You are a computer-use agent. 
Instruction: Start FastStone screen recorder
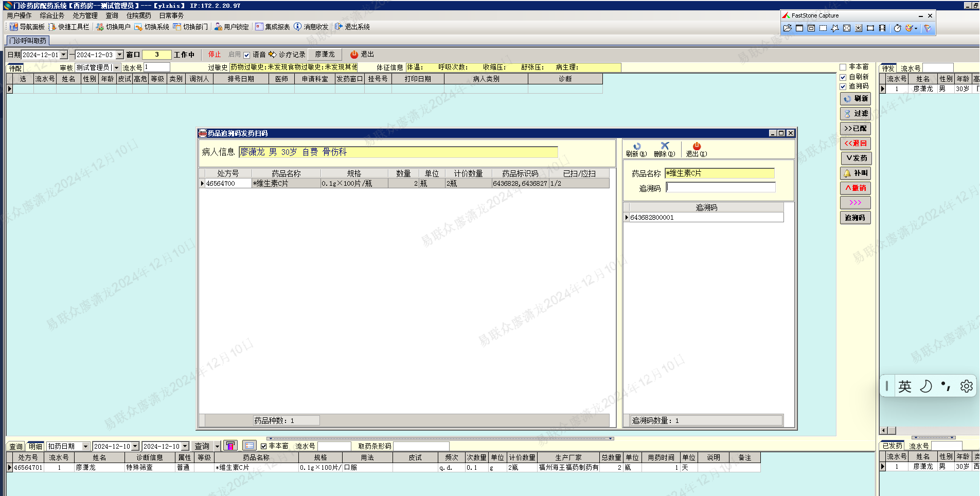tap(882, 28)
